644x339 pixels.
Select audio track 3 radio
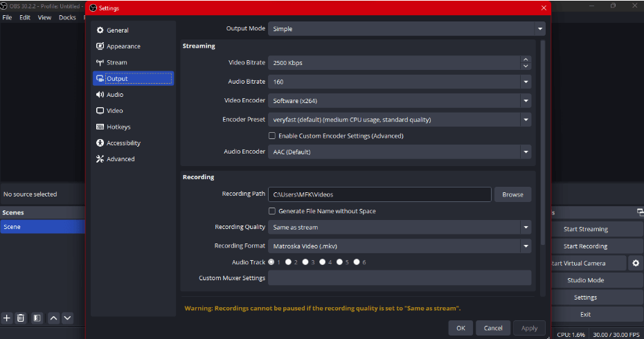pyautogui.click(x=305, y=262)
